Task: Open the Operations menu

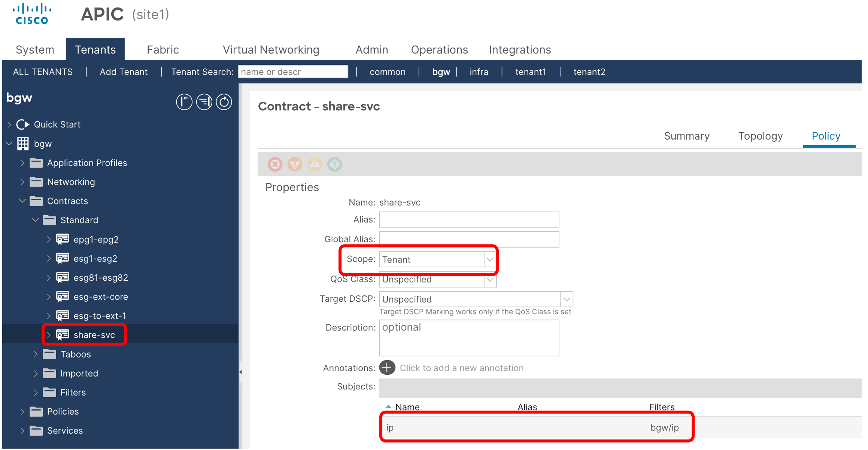Action: pyautogui.click(x=439, y=50)
